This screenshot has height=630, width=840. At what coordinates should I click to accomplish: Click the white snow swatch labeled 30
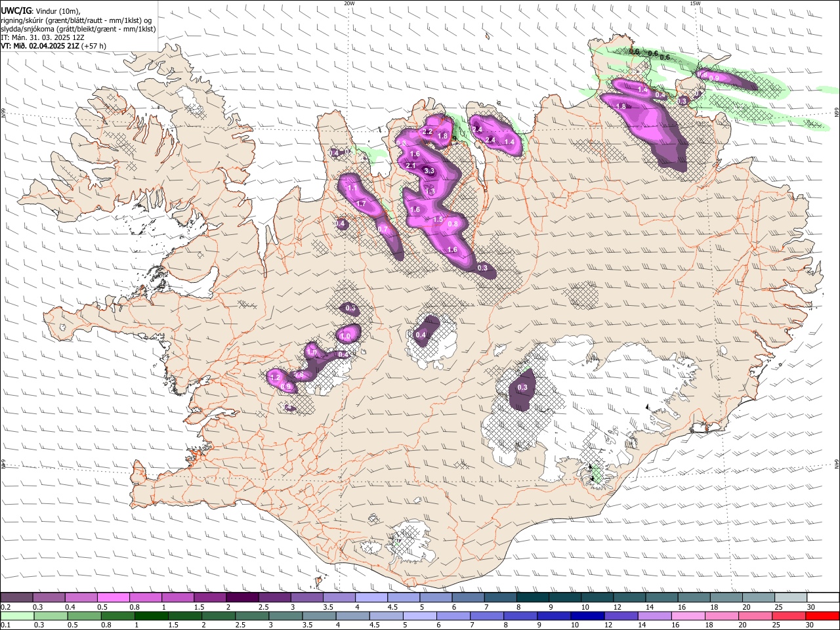coord(823,597)
